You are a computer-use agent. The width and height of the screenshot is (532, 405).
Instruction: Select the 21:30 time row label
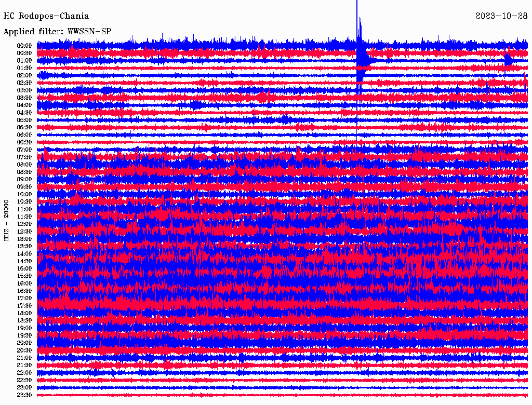click(x=24, y=366)
